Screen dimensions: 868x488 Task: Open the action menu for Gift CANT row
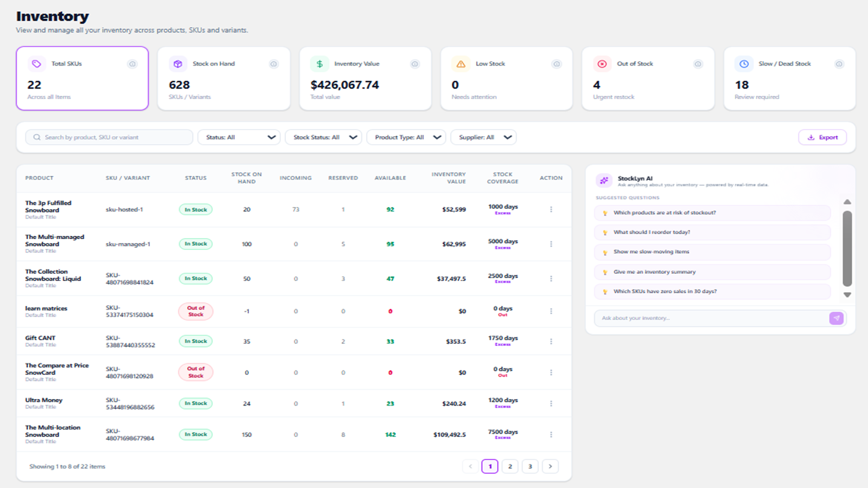tap(551, 342)
